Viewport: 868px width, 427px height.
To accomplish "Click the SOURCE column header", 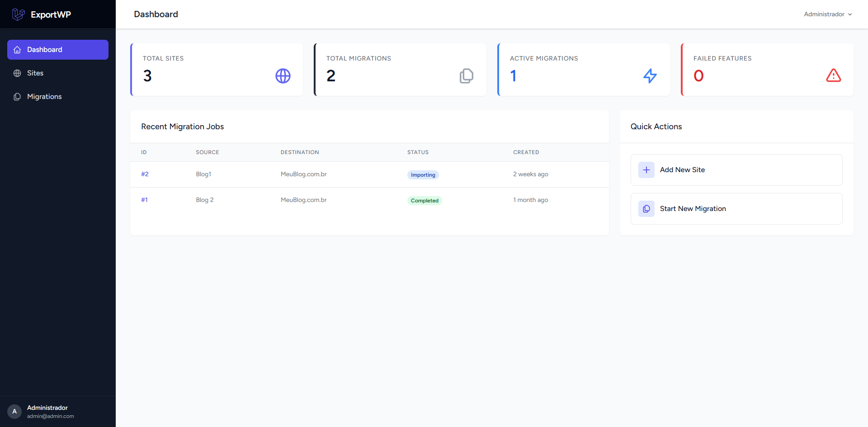I will [x=208, y=152].
